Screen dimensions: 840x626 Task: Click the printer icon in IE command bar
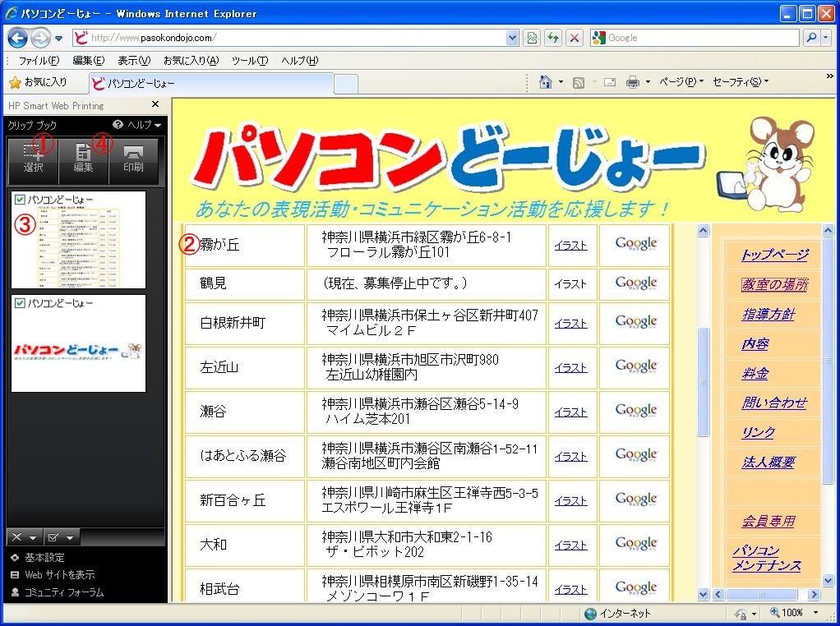632,82
